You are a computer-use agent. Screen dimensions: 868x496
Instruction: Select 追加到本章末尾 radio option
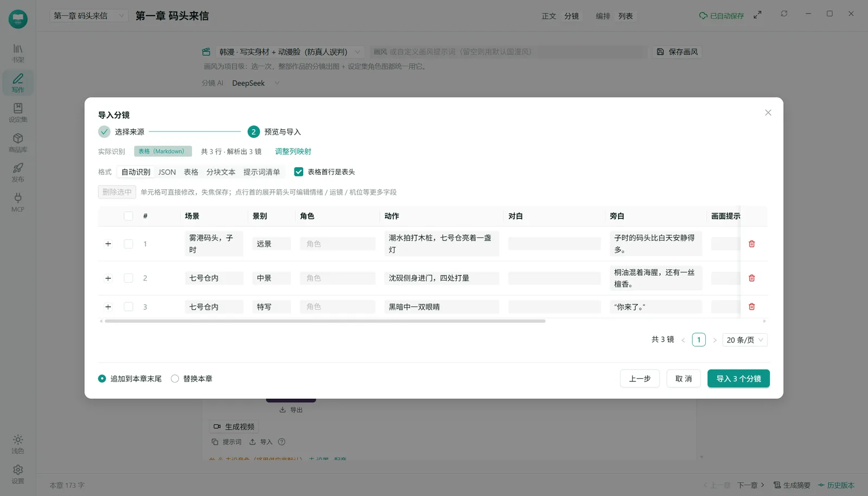click(x=102, y=378)
